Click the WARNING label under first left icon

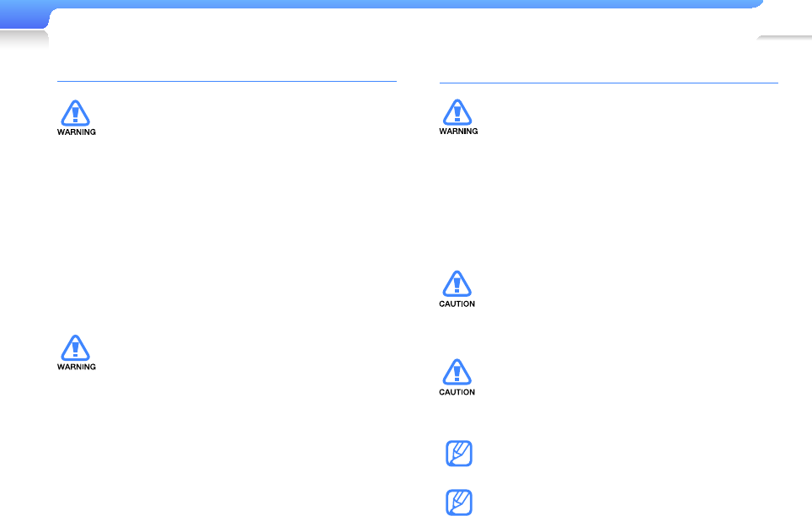[76, 132]
